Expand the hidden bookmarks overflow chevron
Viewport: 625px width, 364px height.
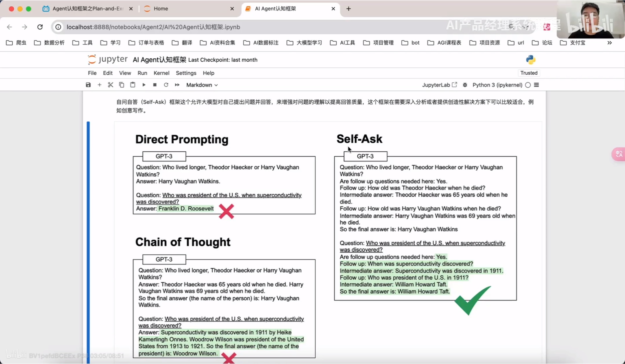click(x=609, y=43)
